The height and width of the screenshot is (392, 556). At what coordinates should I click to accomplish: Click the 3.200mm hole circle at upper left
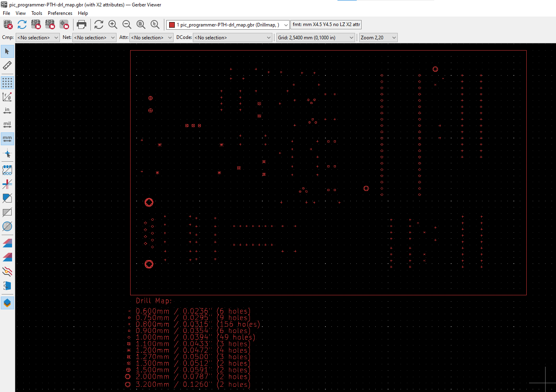(x=149, y=202)
